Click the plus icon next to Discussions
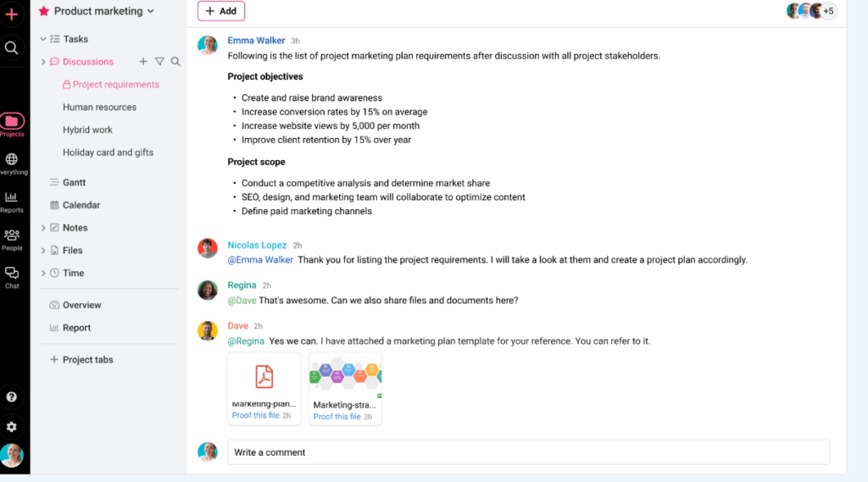This screenshot has height=482, width=868. [143, 62]
